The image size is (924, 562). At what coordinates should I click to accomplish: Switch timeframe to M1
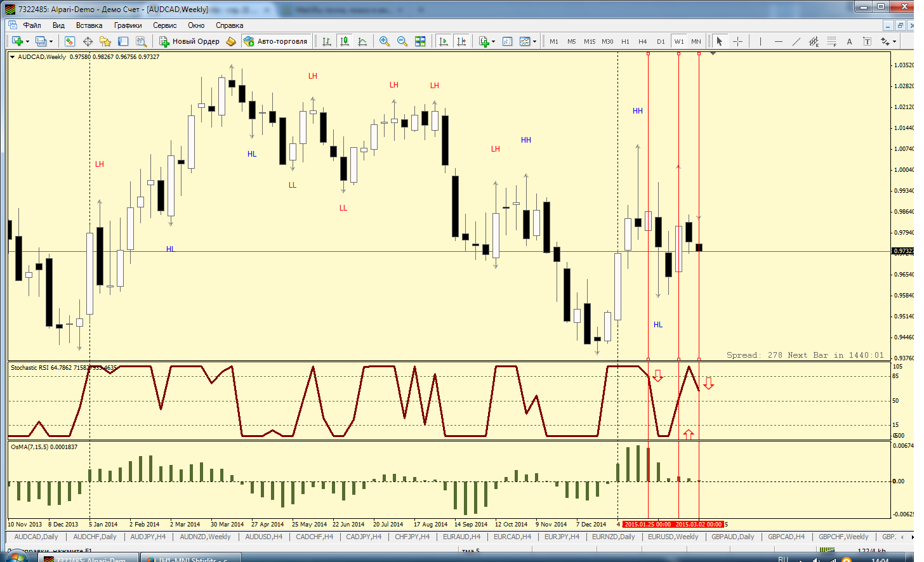click(x=554, y=41)
